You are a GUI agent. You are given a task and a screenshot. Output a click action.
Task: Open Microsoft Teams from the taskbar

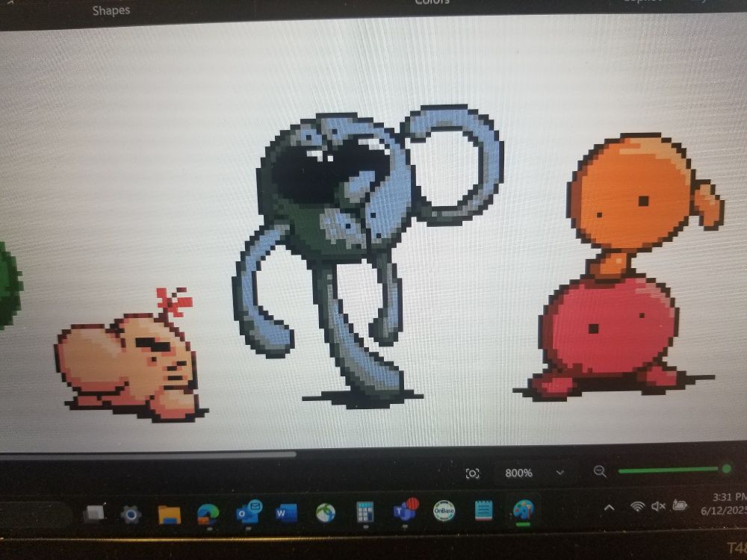click(406, 511)
